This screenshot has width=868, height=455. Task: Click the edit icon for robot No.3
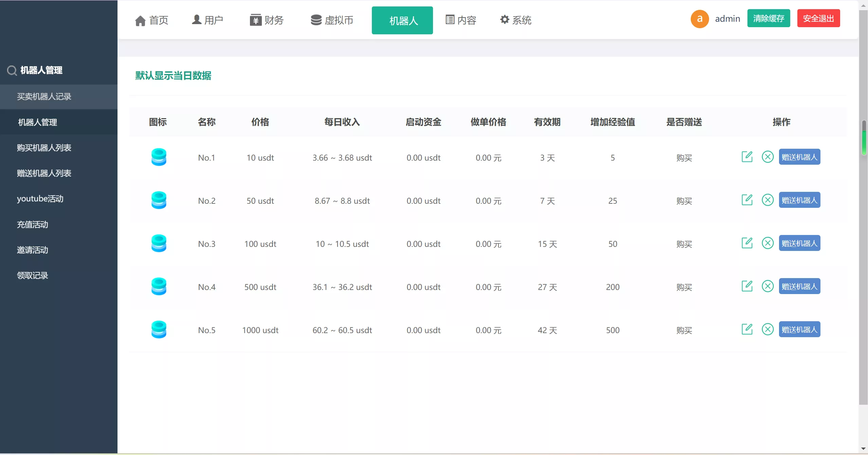click(747, 243)
